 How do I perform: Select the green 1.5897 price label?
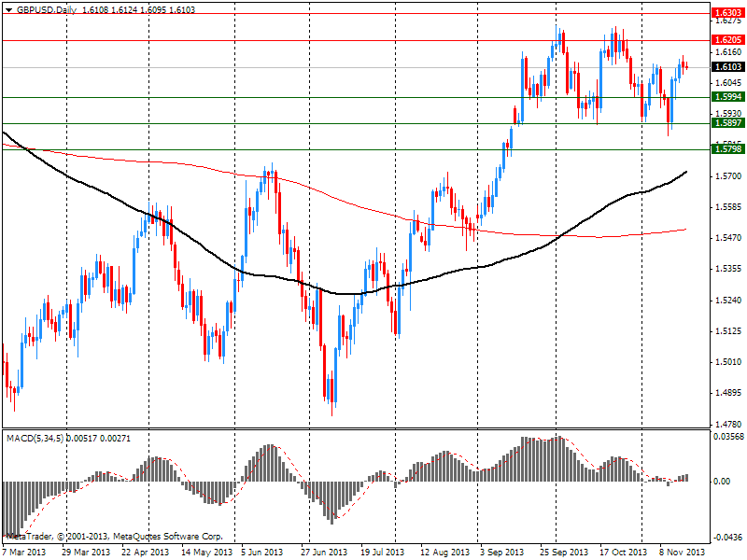[x=726, y=123]
